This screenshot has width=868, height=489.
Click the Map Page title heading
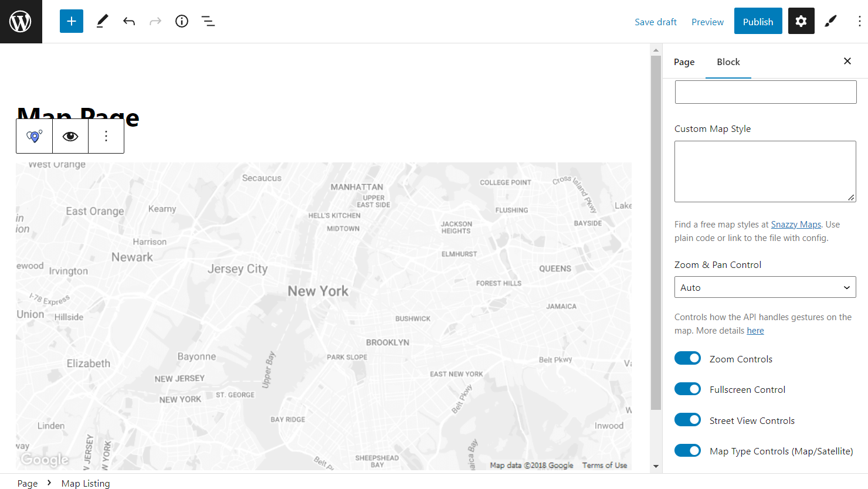(78, 117)
